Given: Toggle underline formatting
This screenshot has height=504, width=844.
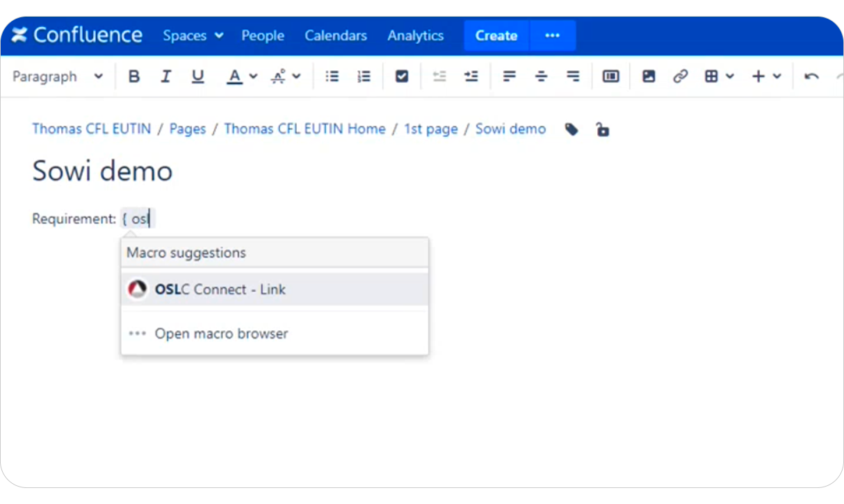Looking at the screenshot, I should [198, 76].
